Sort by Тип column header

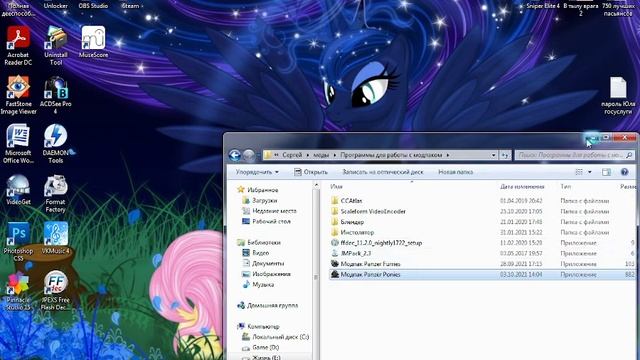click(566, 186)
